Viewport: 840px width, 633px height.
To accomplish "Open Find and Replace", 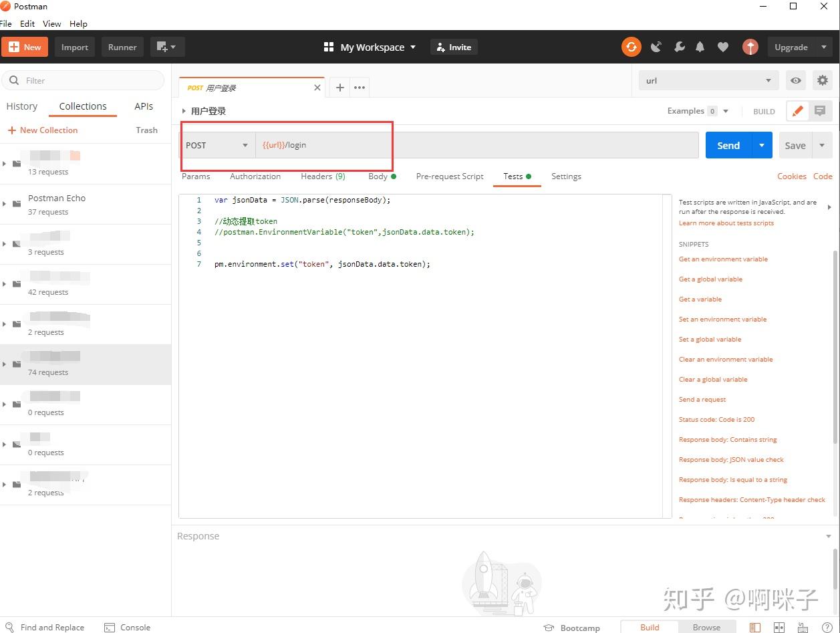I will pos(45,627).
